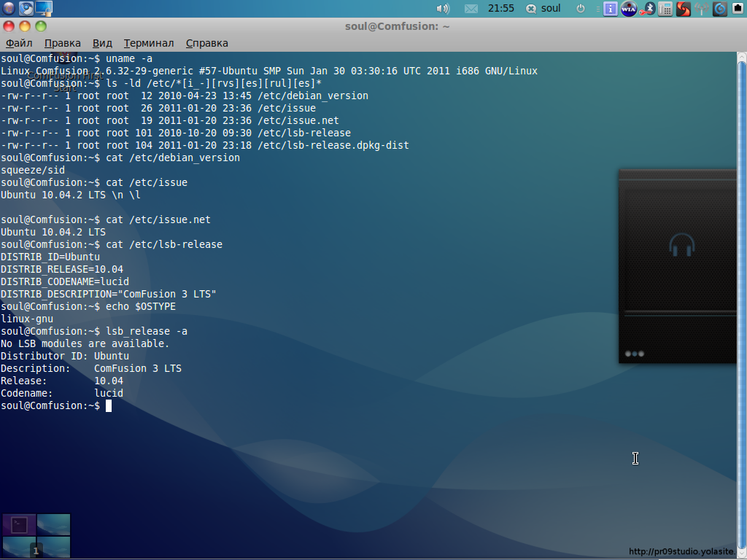747x560 pixels.
Task: Click 'Description: ComFusion 3 LTS' line
Action: [x=91, y=368]
